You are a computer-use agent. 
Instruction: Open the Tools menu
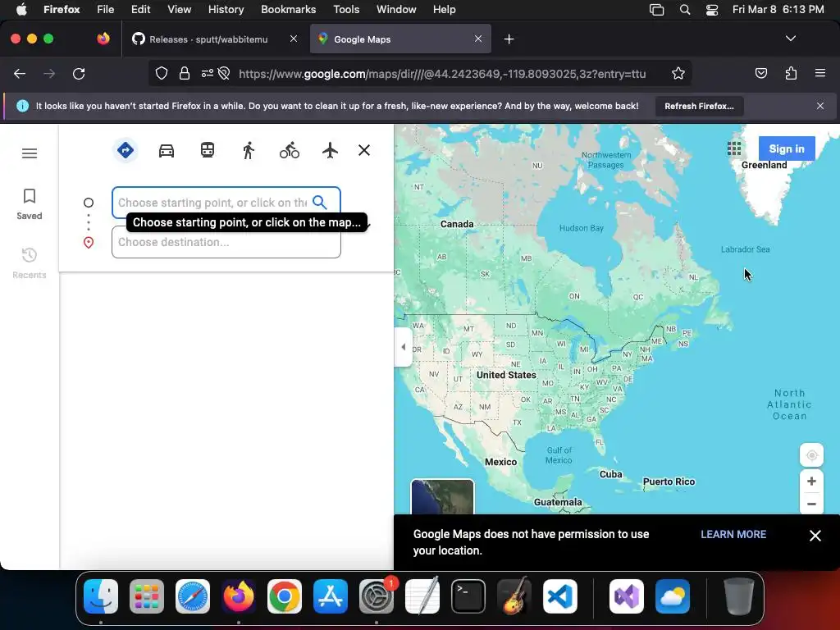pyautogui.click(x=346, y=10)
